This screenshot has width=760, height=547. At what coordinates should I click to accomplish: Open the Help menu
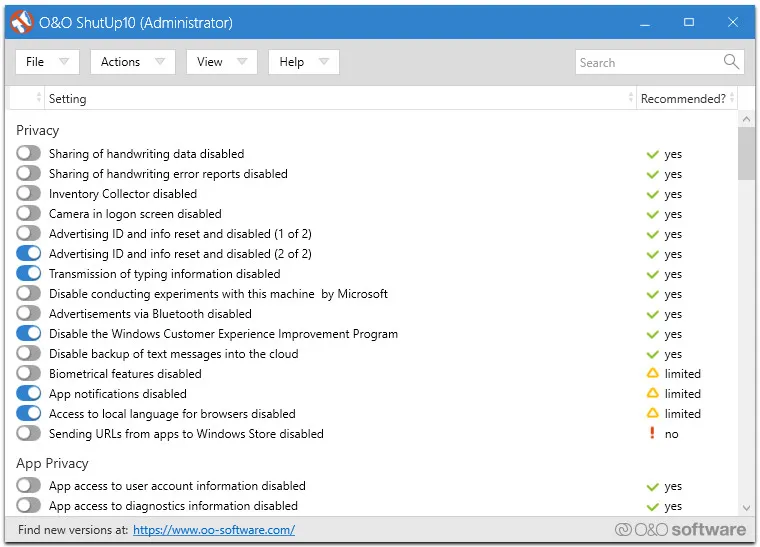tap(303, 62)
